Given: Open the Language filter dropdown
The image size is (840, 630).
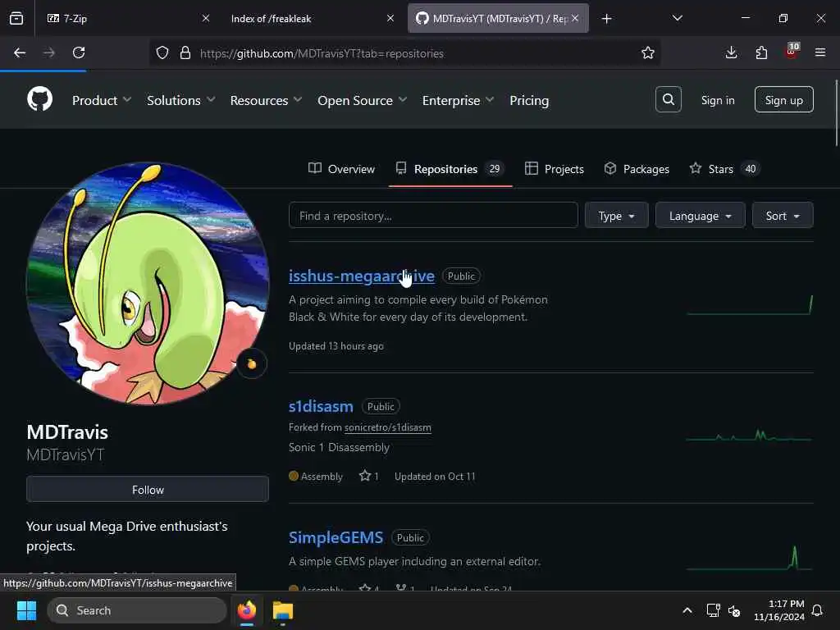Looking at the screenshot, I should pyautogui.click(x=701, y=216).
